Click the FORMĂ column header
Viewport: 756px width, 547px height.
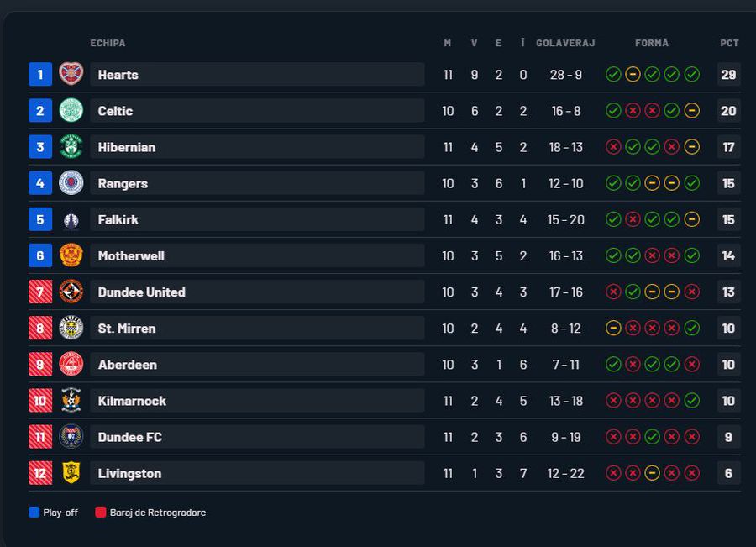(652, 43)
